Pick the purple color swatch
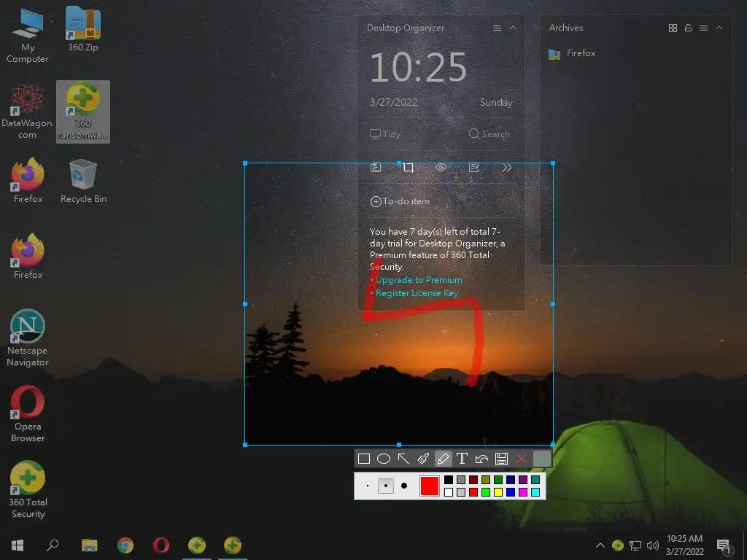 [x=522, y=480]
